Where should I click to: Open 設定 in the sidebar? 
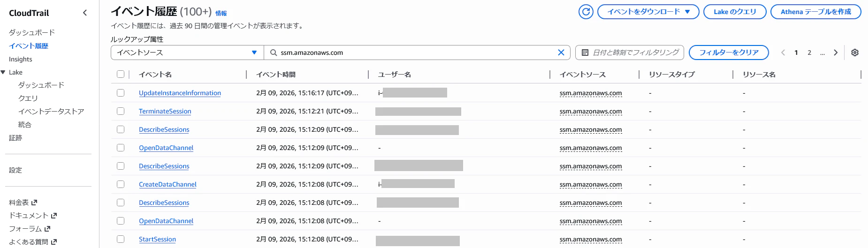[x=15, y=170]
